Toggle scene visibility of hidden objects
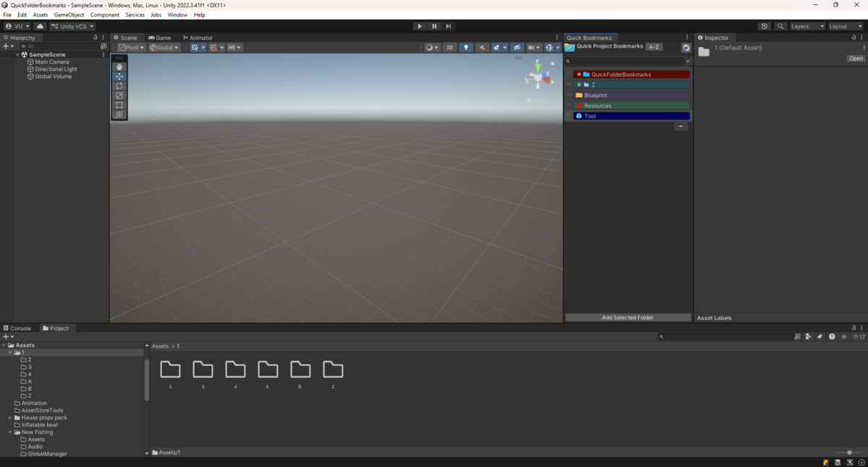Image resolution: width=868 pixels, height=467 pixels. point(516,48)
